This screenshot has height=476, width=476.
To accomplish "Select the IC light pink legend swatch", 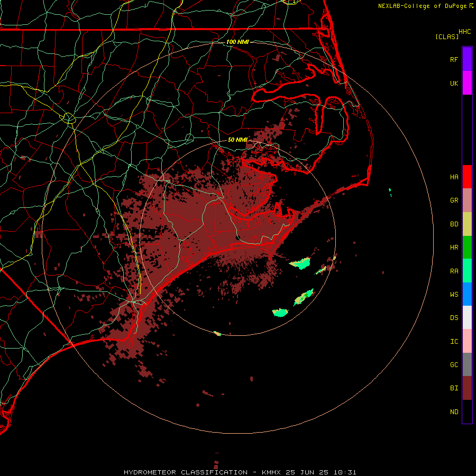I will [x=467, y=341].
